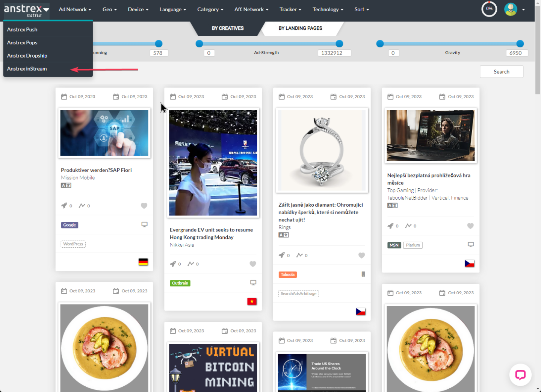
Task: Click German flag on SAP Fiori card
Action: (x=143, y=262)
